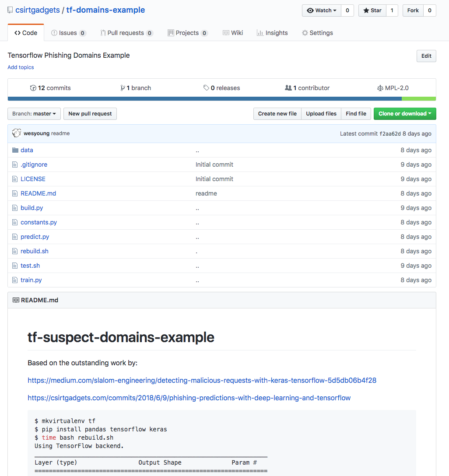
Task: Click the Watch count number 0
Action: [x=347, y=10]
